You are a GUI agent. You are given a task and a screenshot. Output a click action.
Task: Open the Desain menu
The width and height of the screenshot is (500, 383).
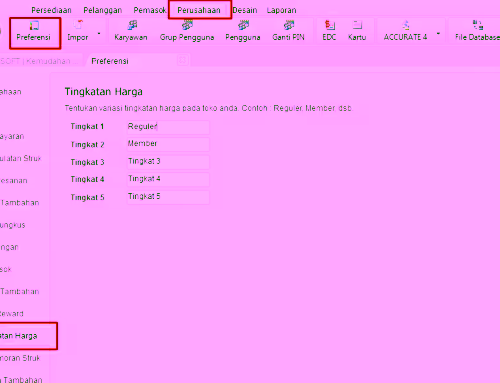[x=245, y=10]
